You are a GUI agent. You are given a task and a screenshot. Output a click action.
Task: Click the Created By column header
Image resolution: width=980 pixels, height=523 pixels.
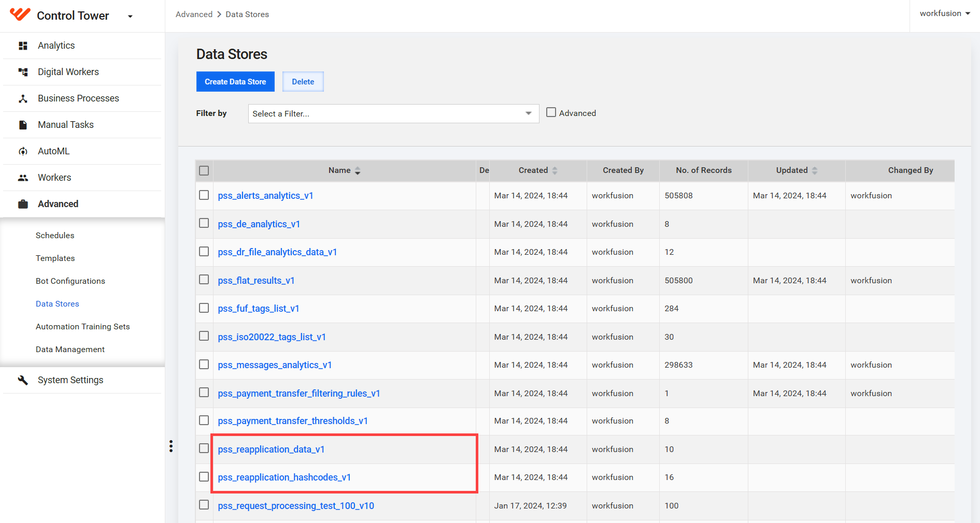coord(623,170)
